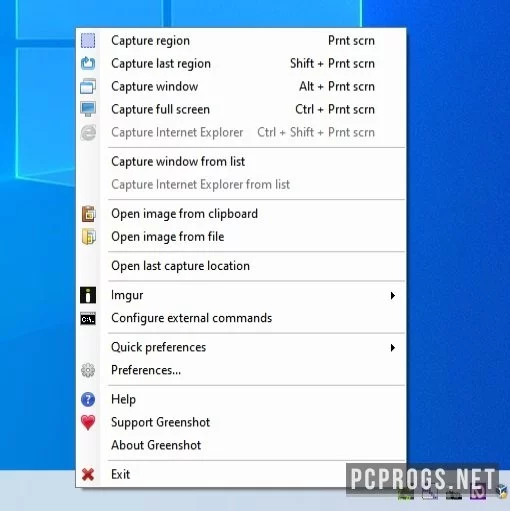Click the Capture full screen monitor icon
This screenshot has height=511, width=510.
[x=88, y=109]
